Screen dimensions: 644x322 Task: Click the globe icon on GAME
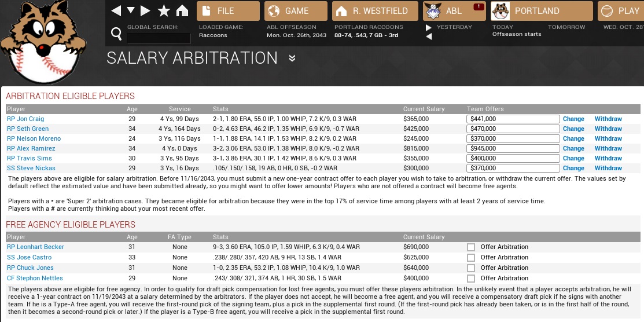(274, 11)
